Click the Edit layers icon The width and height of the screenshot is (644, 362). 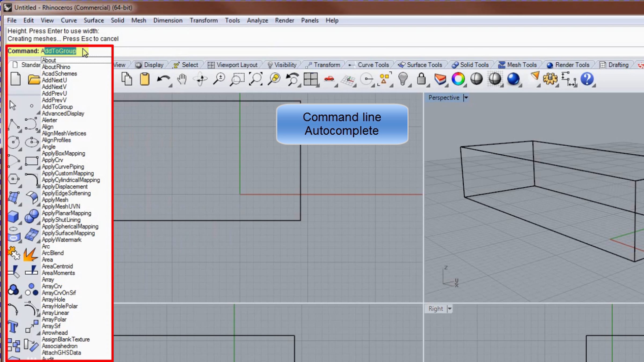coord(440,79)
